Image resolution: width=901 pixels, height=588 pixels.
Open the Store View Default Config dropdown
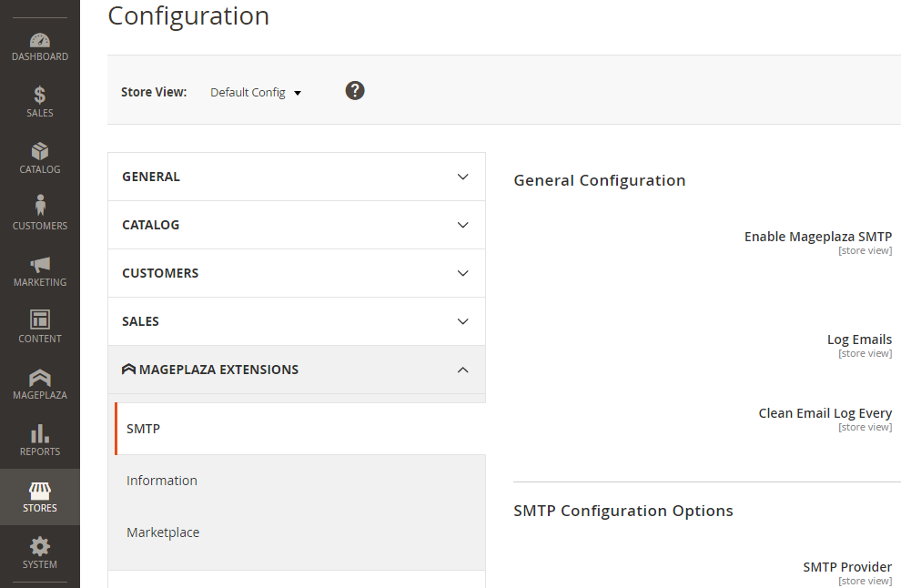(x=256, y=93)
